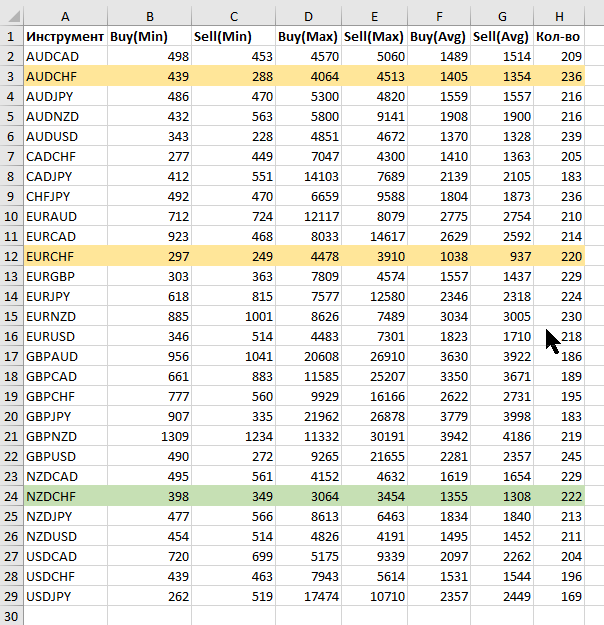Select the CADJPY cell
Viewport: 604px width, 625px height.
pos(65,176)
